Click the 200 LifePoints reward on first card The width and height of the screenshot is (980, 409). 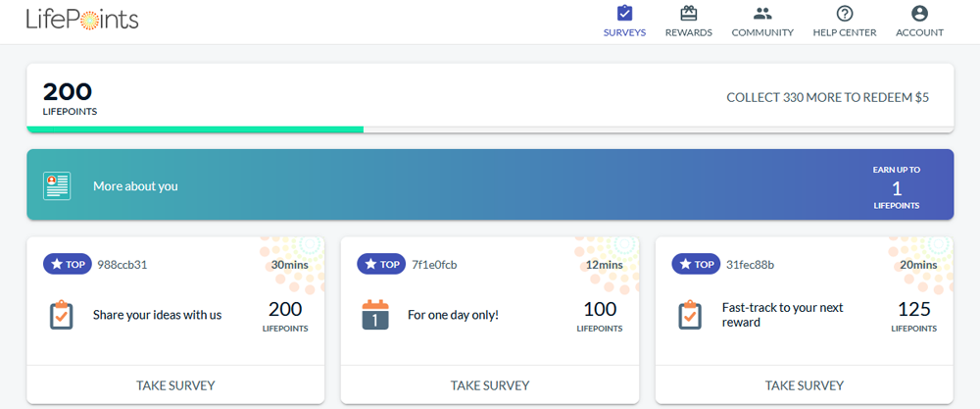(x=285, y=316)
